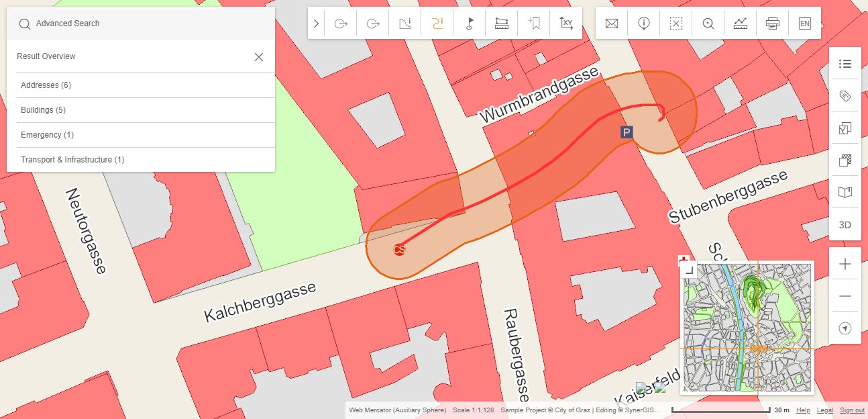Open the legend list panel
Viewport: 868px width, 419px height.
845,63
